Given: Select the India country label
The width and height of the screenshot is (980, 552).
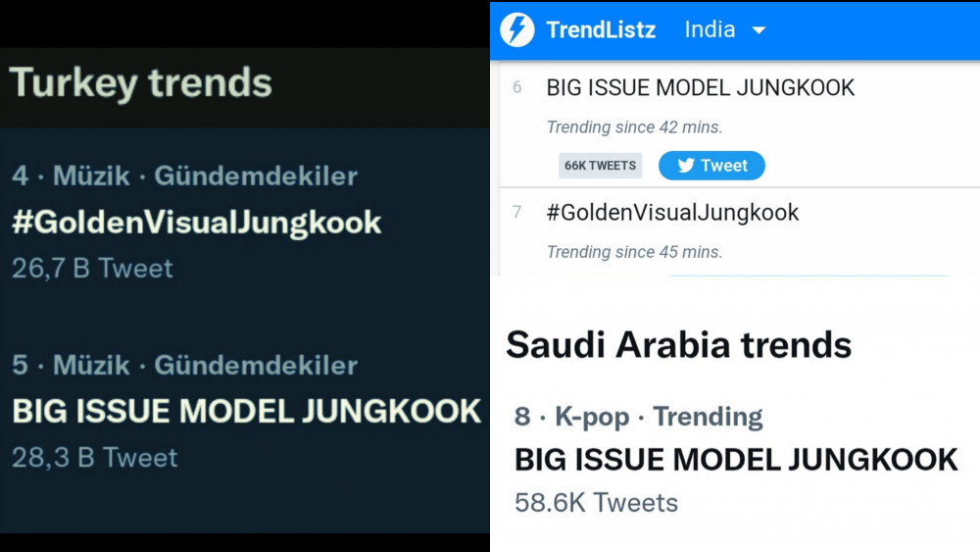Looking at the screenshot, I should 710,29.
